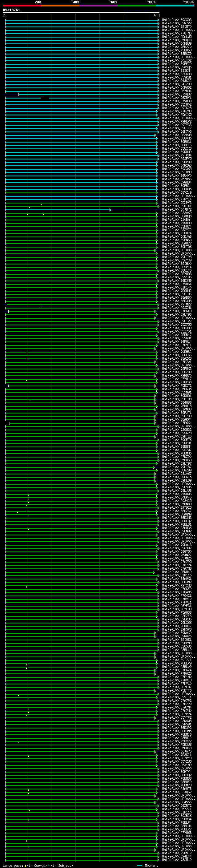Open hit UniRef100_A7QTN5
This screenshot has width=197, height=868.
click(177, 33)
